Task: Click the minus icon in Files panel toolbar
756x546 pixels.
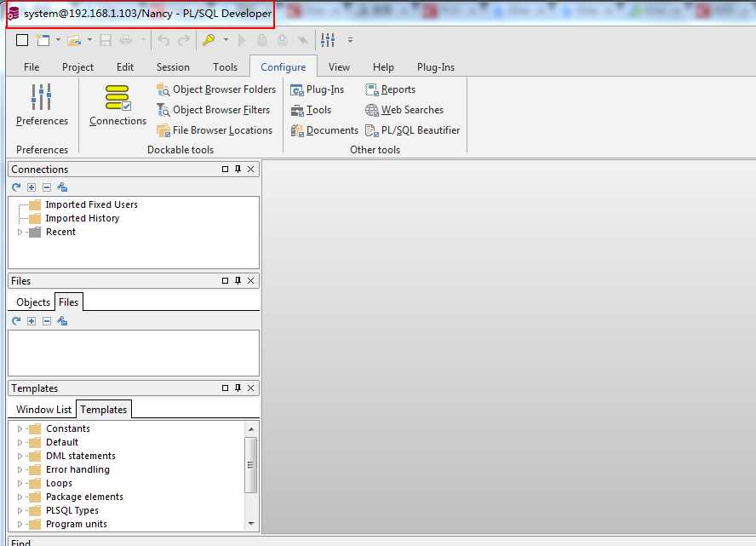Action: tap(47, 321)
